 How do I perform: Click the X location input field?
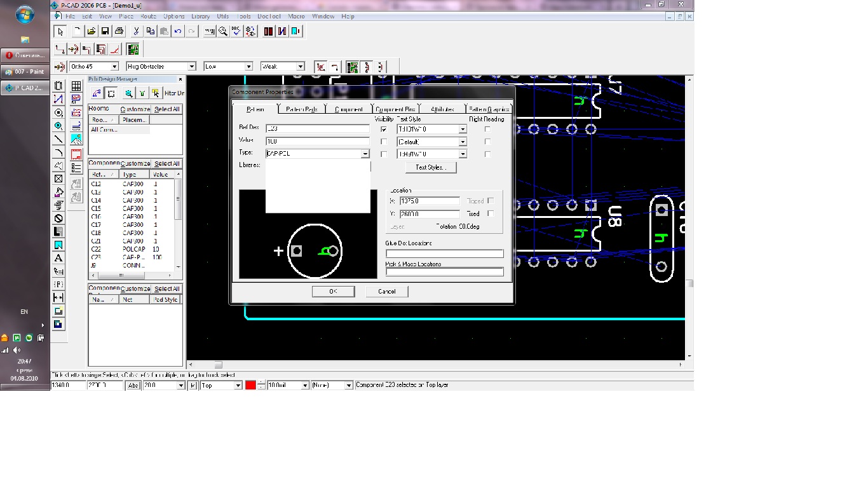430,201
